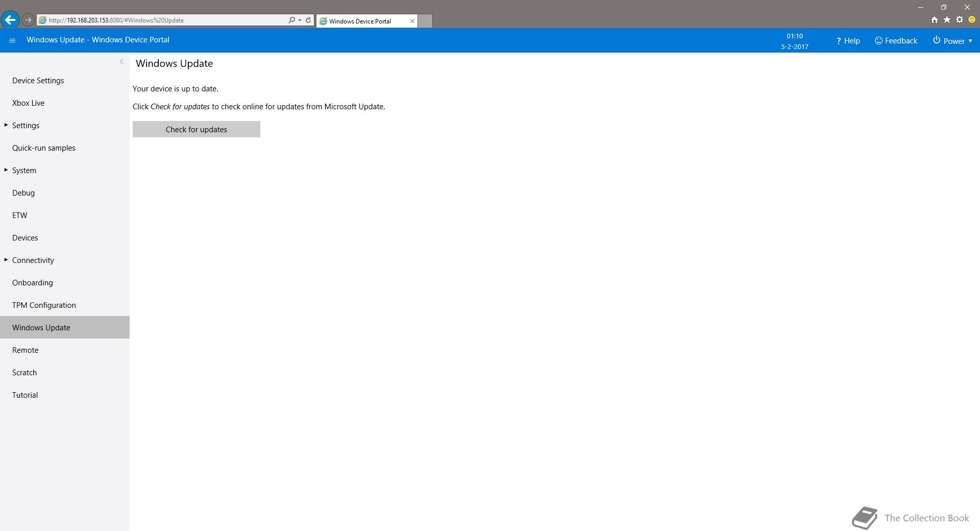Open Favorites star icon
This screenshot has height=531, width=980.
tap(947, 20)
